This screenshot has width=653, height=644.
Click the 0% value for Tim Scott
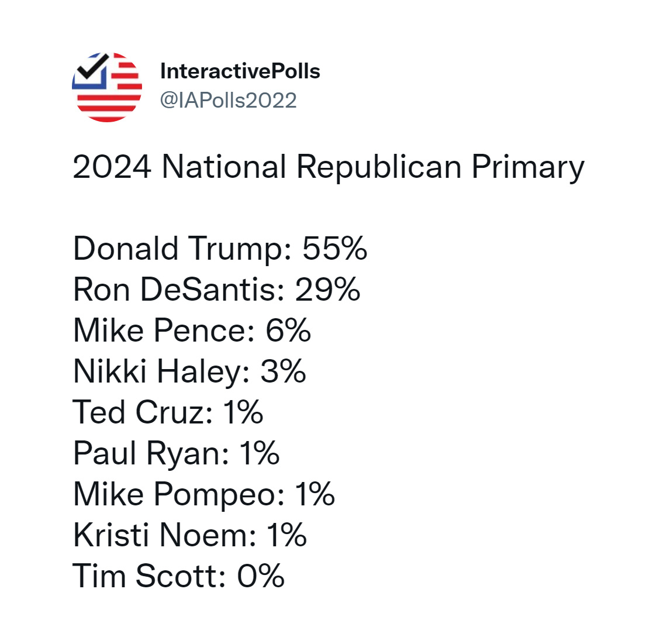(x=261, y=576)
